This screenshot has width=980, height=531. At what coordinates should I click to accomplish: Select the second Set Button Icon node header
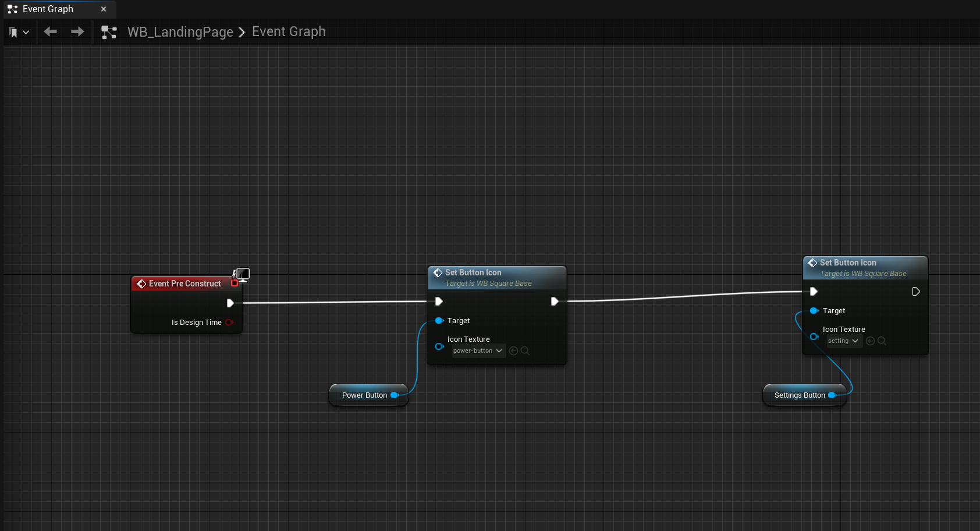tap(865, 268)
